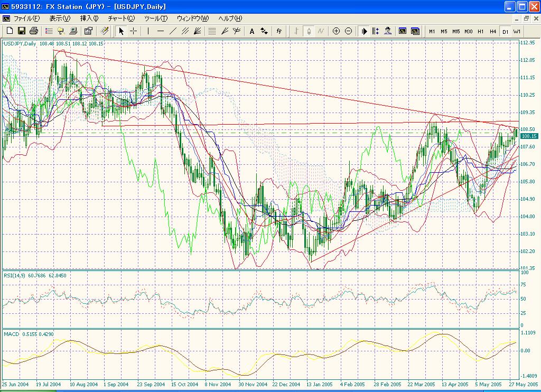Select the text annotation tool (A)
The width and height of the screenshot is (541, 392).
[251, 31]
